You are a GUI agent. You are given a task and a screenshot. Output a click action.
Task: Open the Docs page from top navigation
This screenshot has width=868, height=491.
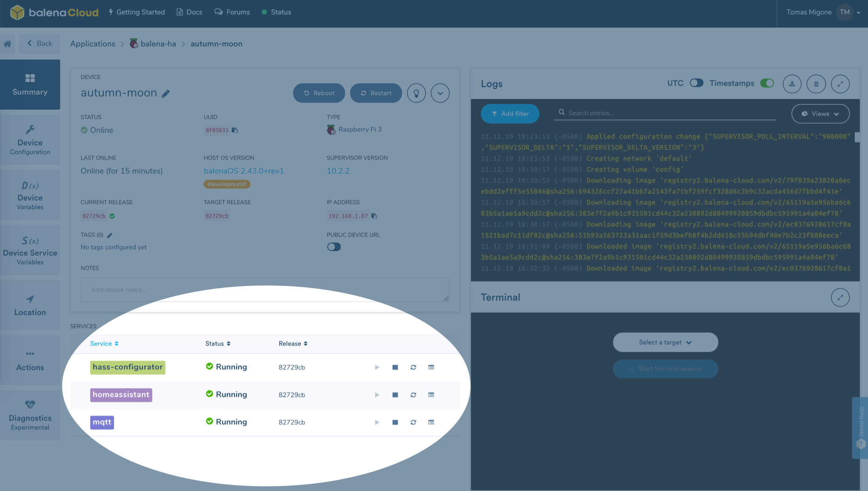189,12
